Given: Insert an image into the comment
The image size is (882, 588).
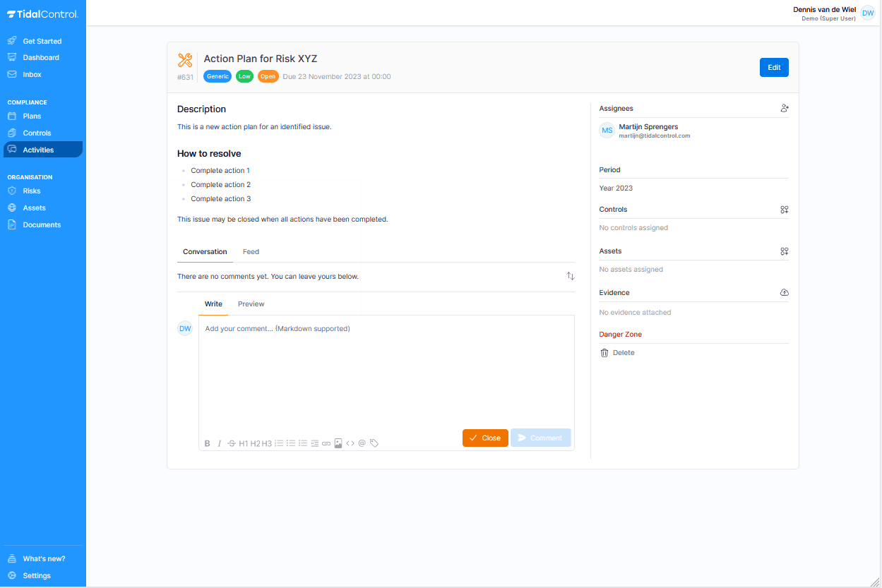Looking at the screenshot, I should (x=338, y=443).
